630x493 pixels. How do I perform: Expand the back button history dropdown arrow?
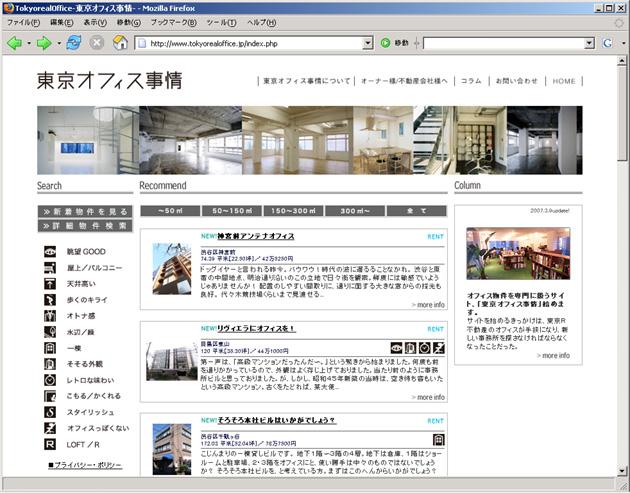click(x=28, y=44)
